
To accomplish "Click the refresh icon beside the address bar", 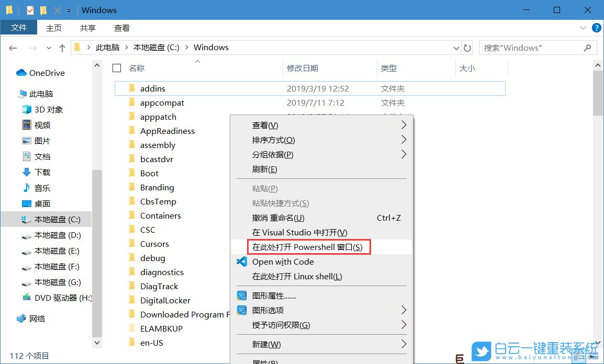I will pos(466,47).
